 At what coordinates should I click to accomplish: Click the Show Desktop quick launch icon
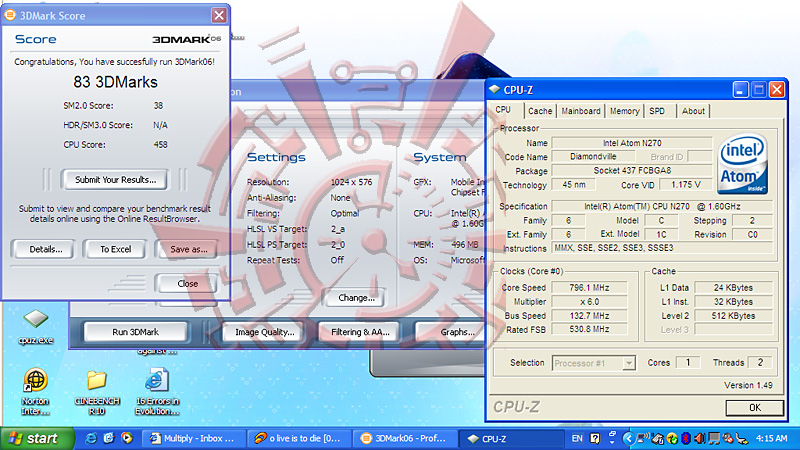[109, 438]
